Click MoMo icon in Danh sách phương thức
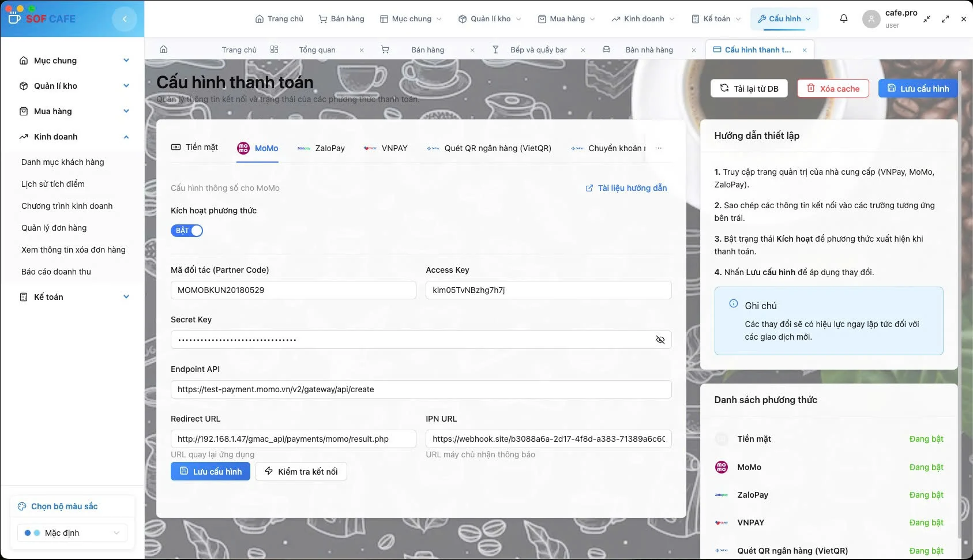The image size is (973, 560). point(722,467)
